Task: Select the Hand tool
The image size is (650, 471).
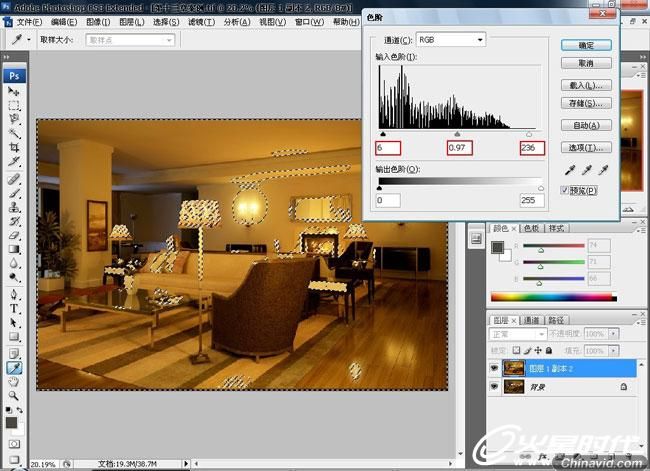Action: (x=14, y=382)
